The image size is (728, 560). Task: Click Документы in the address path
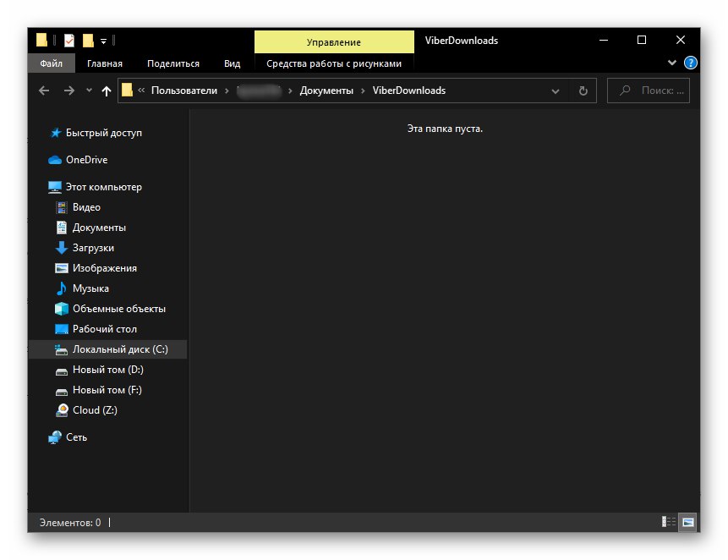point(326,91)
